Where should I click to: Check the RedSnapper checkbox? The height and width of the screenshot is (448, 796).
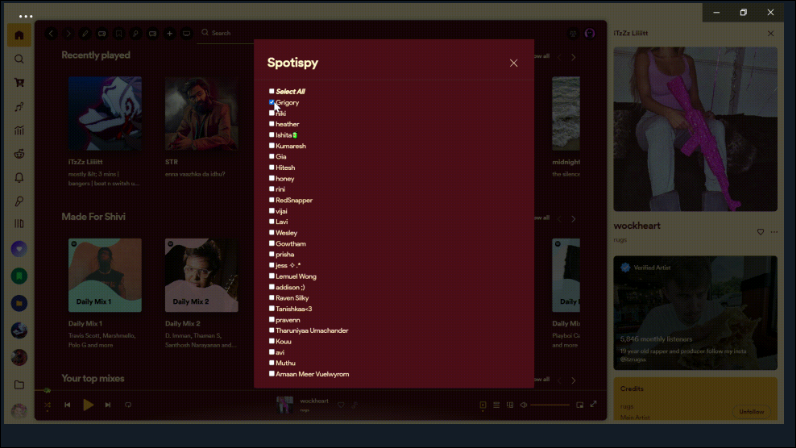pos(272,200)
